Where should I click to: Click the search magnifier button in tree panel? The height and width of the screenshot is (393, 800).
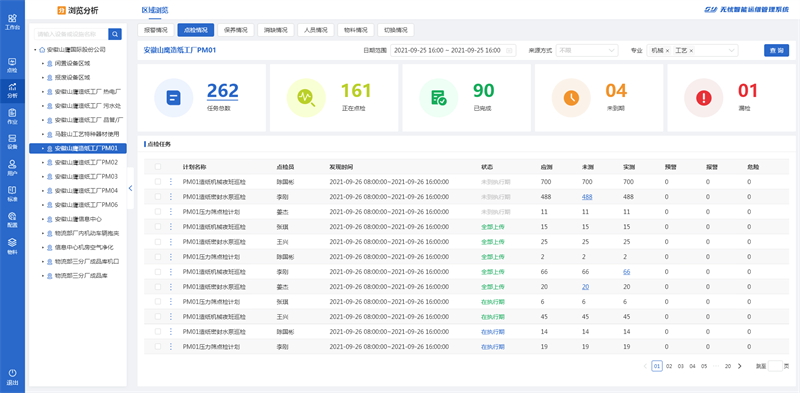(115, 34)
